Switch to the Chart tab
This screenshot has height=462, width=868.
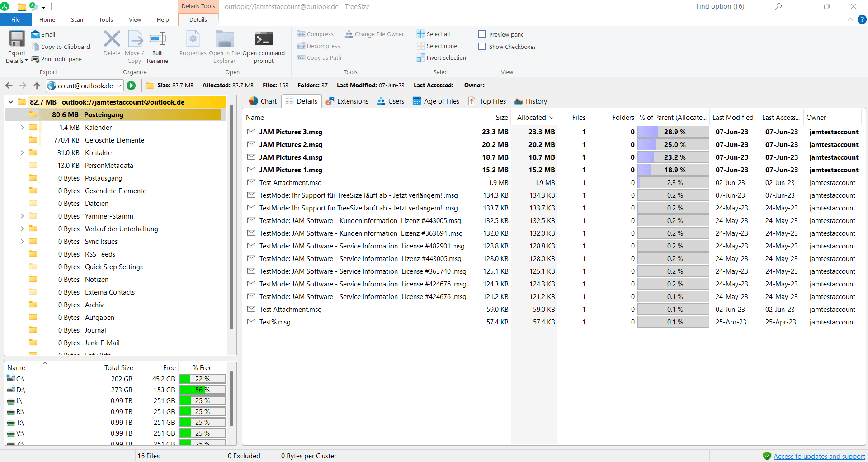[x=263, y=101]
